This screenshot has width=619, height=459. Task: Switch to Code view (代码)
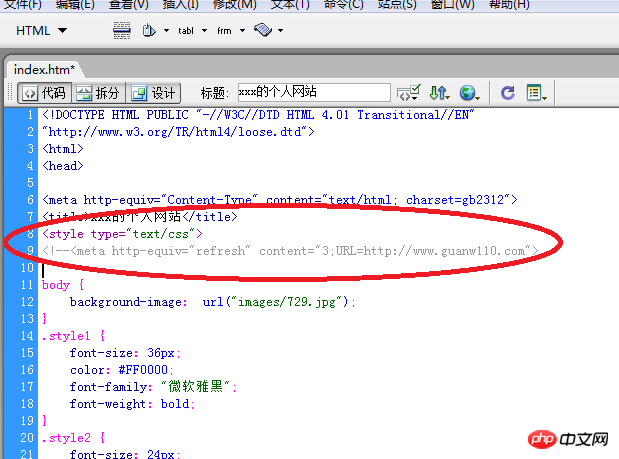(x=45, y=93)
